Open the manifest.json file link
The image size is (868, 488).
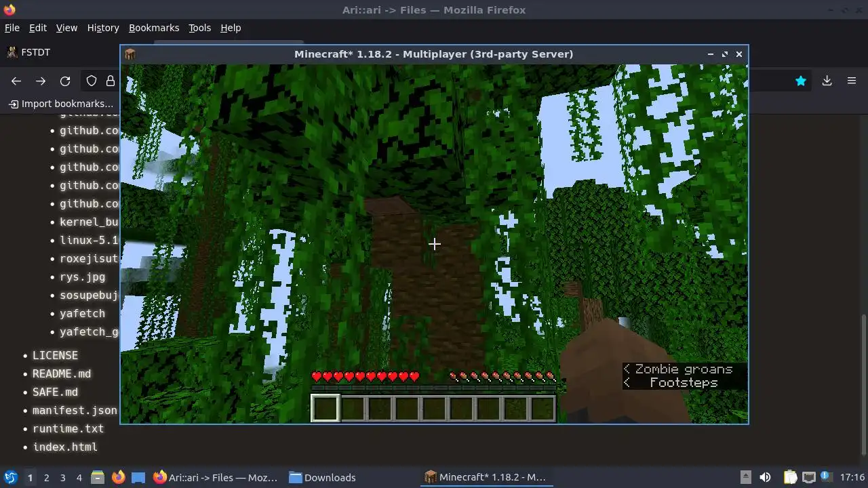click(75, 410)
